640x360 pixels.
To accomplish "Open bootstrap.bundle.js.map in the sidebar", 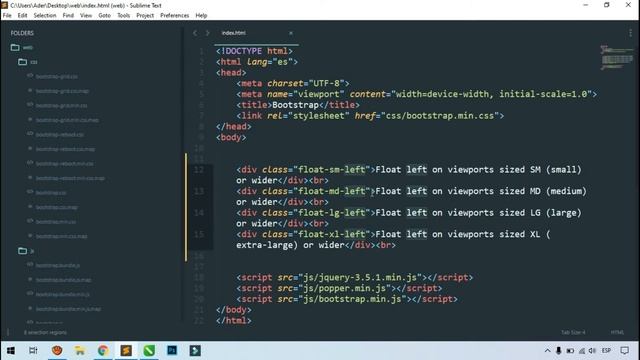I will coord(63,280).
